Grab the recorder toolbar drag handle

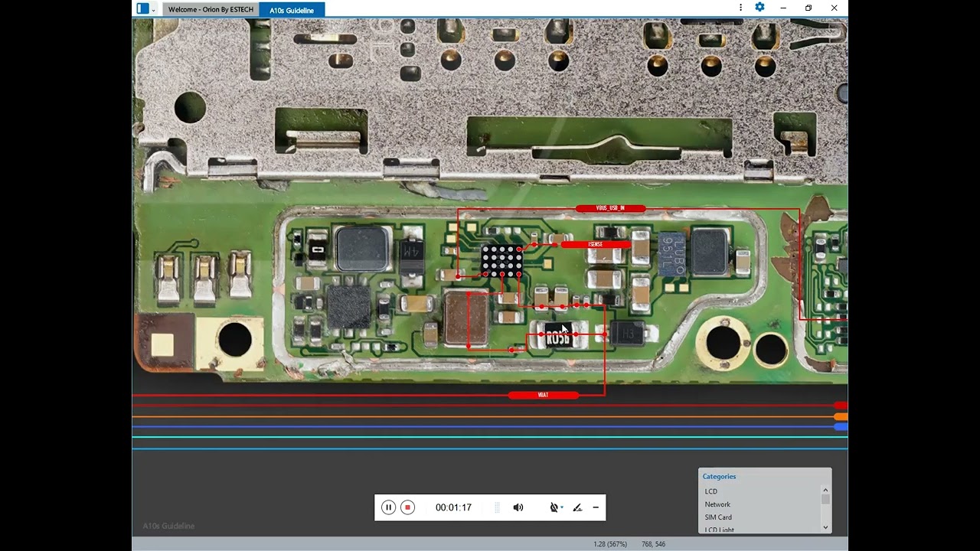pyautogui.click(x=497, y=507)
